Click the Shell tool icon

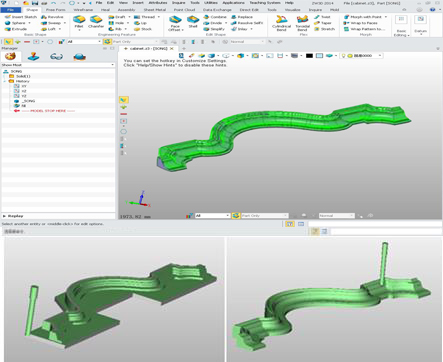[x=193, y=22]
